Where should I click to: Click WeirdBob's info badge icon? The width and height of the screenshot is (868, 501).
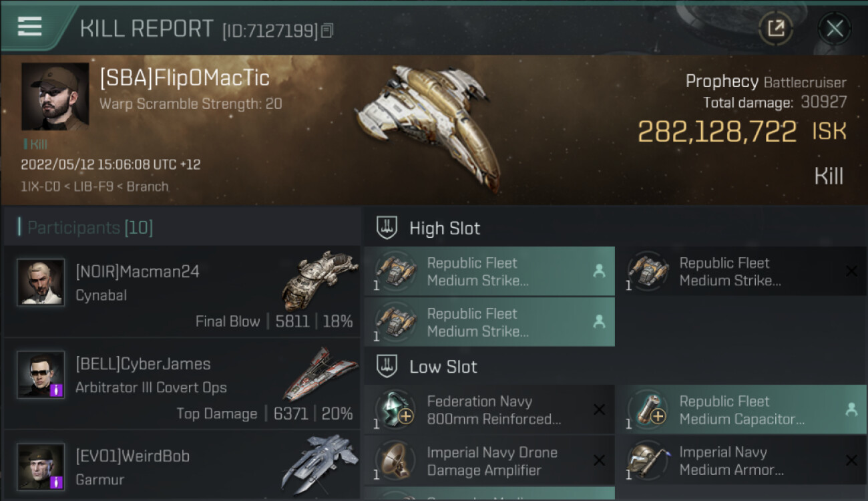[x=57, y=482]
